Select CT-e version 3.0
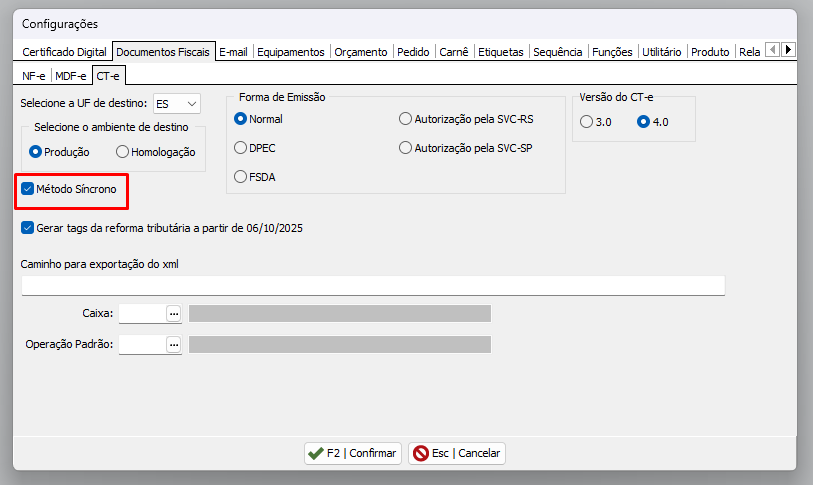The height and width of the screenshot is (485, 813). coord(586,122)
